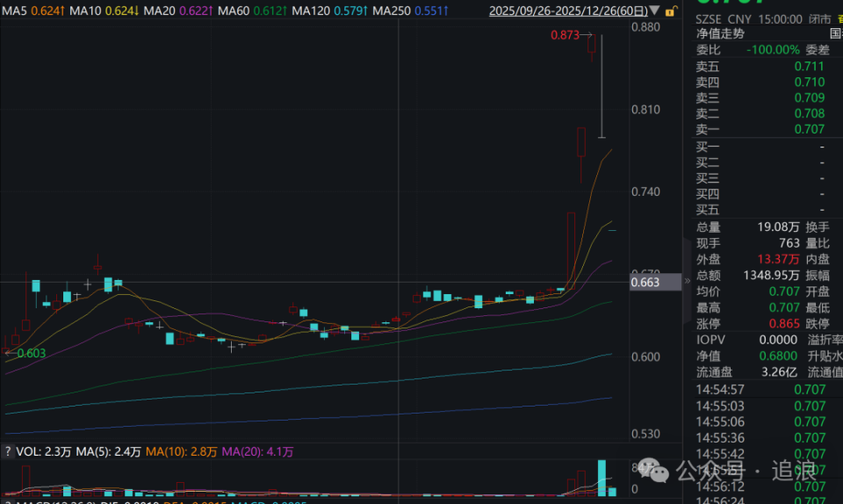Click the 0.880 price axis label
This screenshot has width=843, height=504.
[645, 27]
